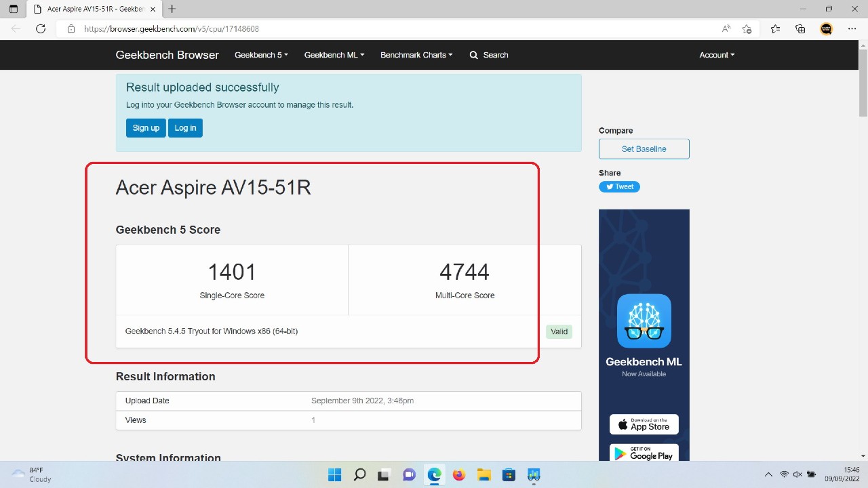Click the Wi-Fi network tray icon
The width and height of the screenshot is (868, 488).
[784, 474]
